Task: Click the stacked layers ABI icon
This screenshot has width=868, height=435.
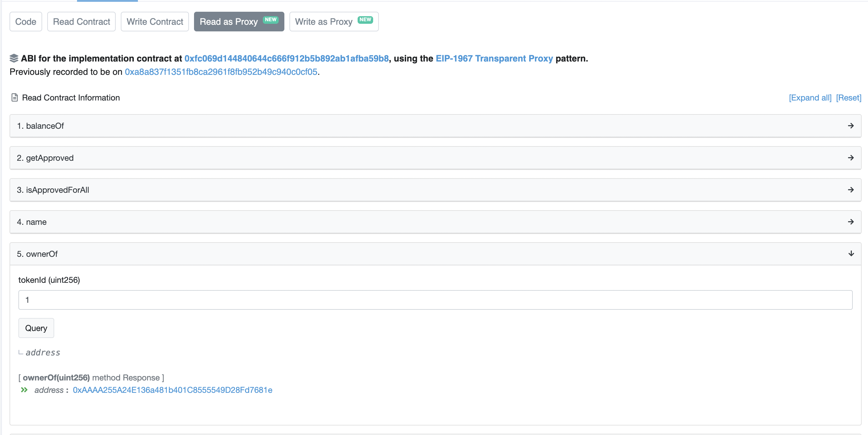Action: coord(14,58)
